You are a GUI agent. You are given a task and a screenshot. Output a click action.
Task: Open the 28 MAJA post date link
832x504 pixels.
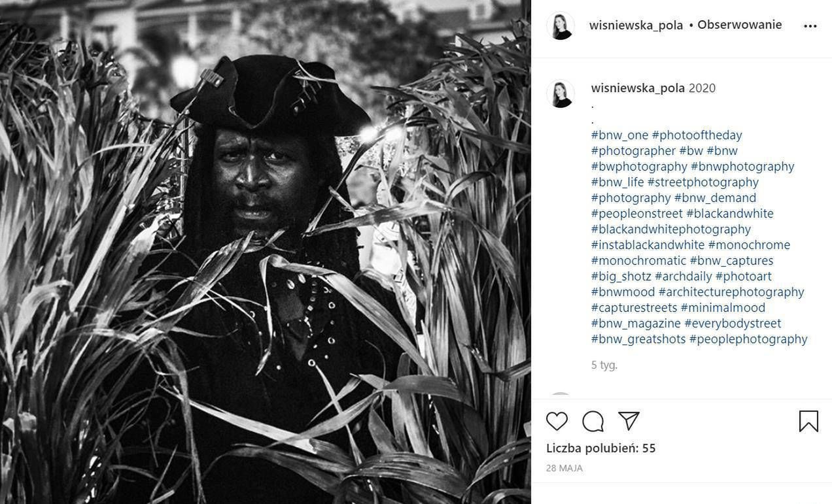point(564,468)
